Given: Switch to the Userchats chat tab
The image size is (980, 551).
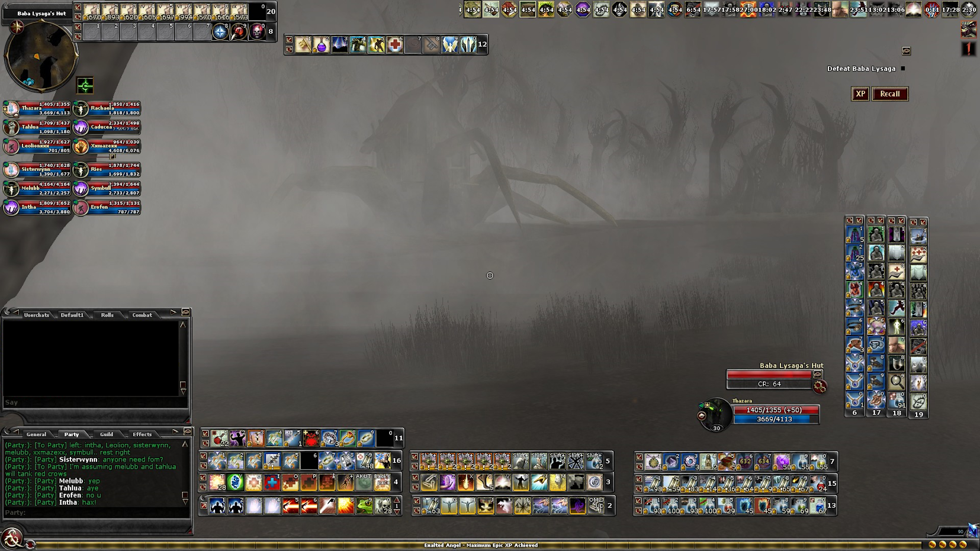Looking at the screenshot, I should point(37,315).
